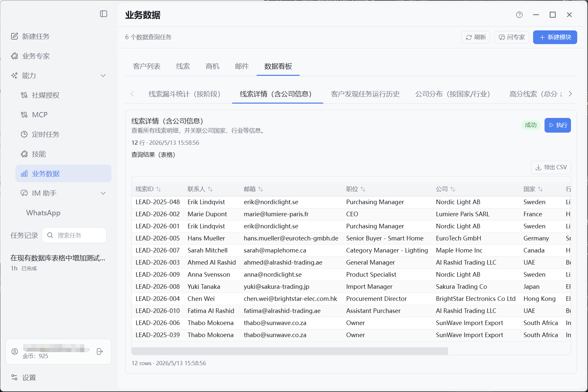Screen dimensions: 588x392
Task: Click the 成功 status badge
Action: (x=530, y=125)
